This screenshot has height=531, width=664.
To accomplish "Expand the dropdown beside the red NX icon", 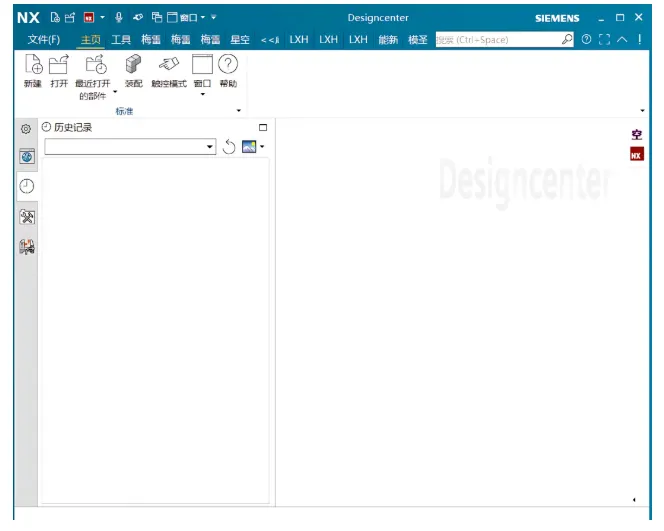I will coord(102,17).
